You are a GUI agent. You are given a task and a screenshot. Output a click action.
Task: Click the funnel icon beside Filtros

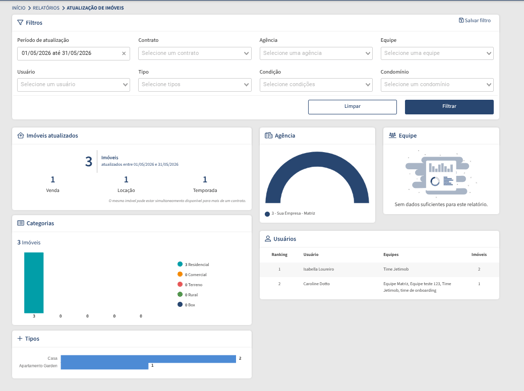[x=20, y=23]
